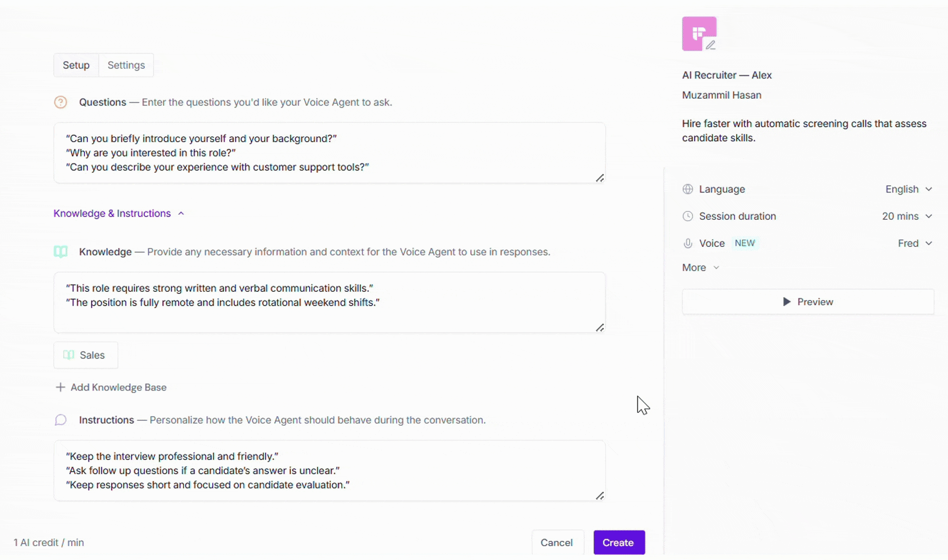The height and width of the screenshot is (560, 948).
Task: Click the pink agent avatar icon
Action: coord(699,34)
